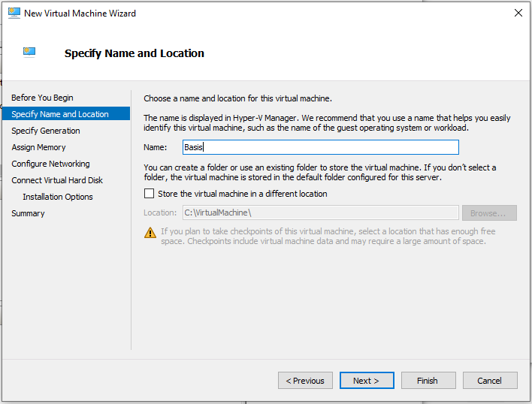Proceed with the Next button
532x404 pixels.
click(x=367, y=381)
